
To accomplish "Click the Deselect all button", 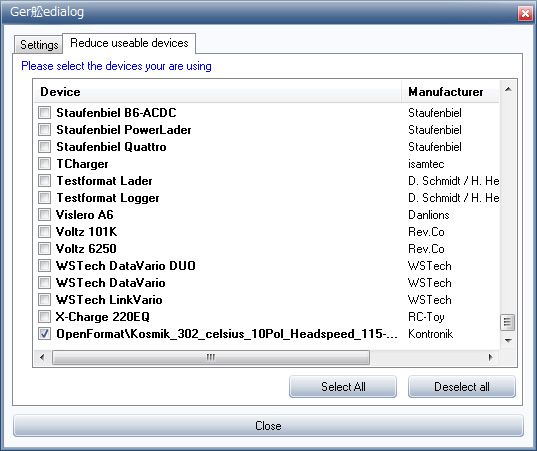I will click(462, 387).
